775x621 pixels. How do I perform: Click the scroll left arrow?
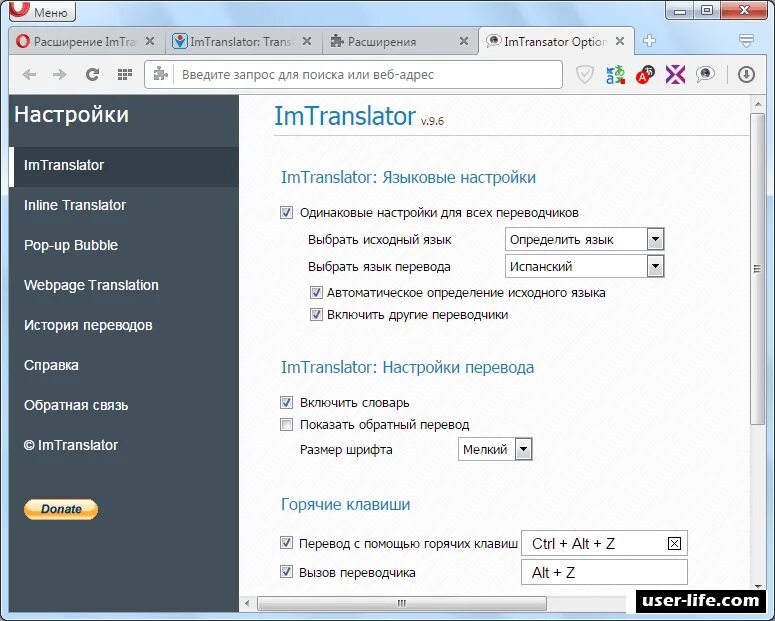click(247, 603)
